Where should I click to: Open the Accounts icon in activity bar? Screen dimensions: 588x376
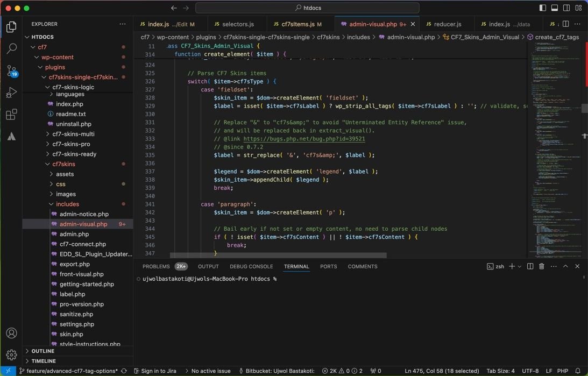[11, 333]
